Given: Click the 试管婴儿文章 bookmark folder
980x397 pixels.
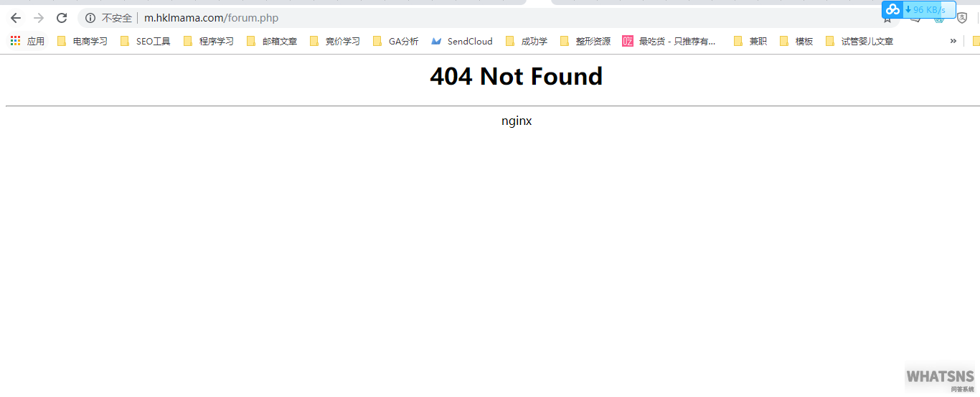Looking at the screenshot, I should [859, 42].
